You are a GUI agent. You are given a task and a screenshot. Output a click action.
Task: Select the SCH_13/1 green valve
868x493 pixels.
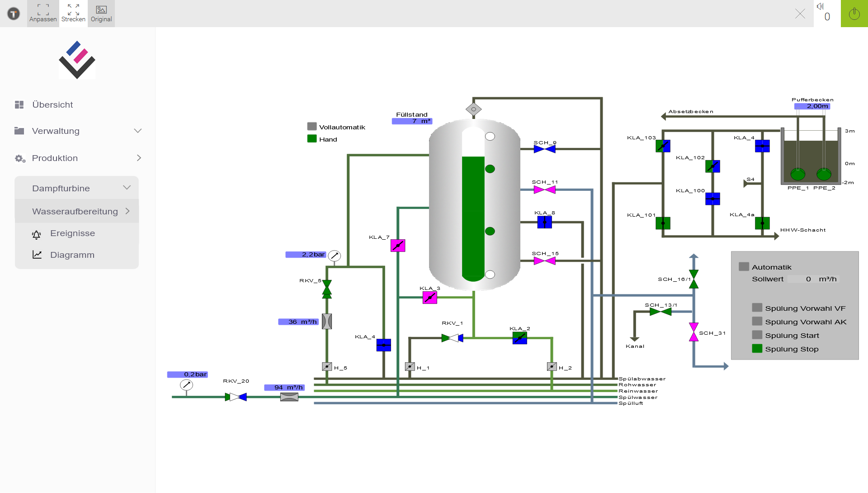pos(660,312)
